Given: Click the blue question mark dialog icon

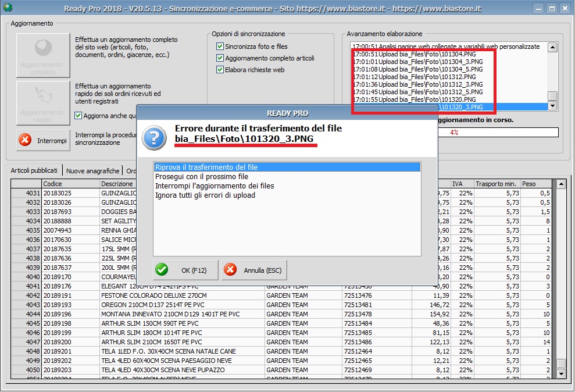Looking at the screenshot, I should tap(154, 138).
